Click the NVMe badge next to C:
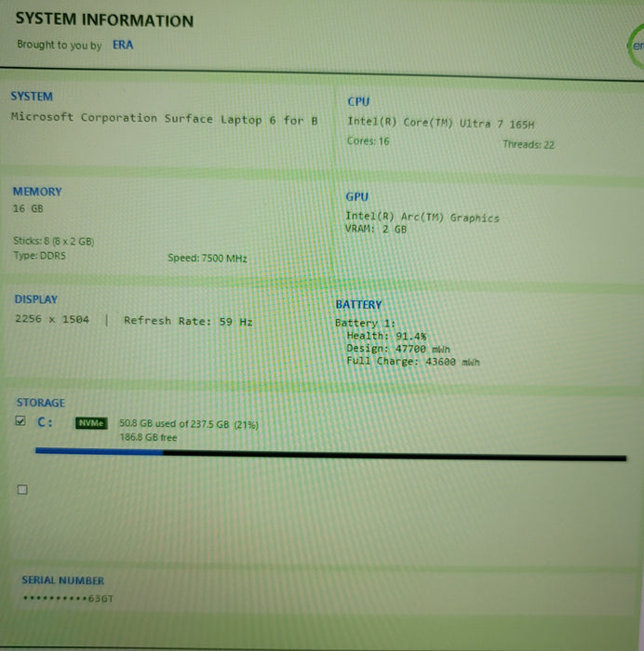Viewport: 644px width, 651px height. (91, 423)
